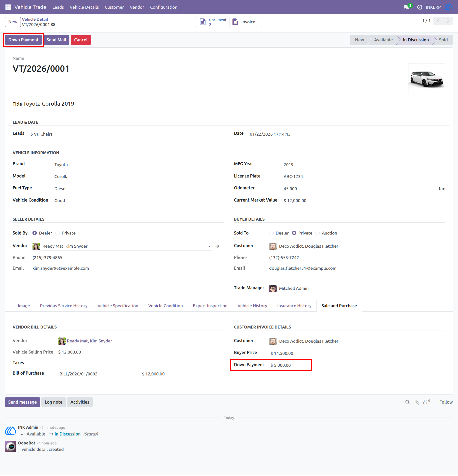Open the Document smart button

pyautogui.click(x=213, y=22)
